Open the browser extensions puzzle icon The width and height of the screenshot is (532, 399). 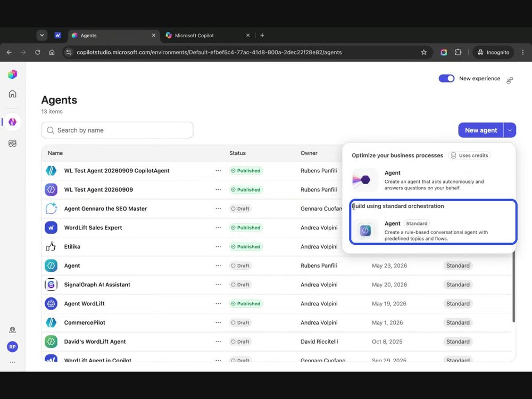[458, 52]
